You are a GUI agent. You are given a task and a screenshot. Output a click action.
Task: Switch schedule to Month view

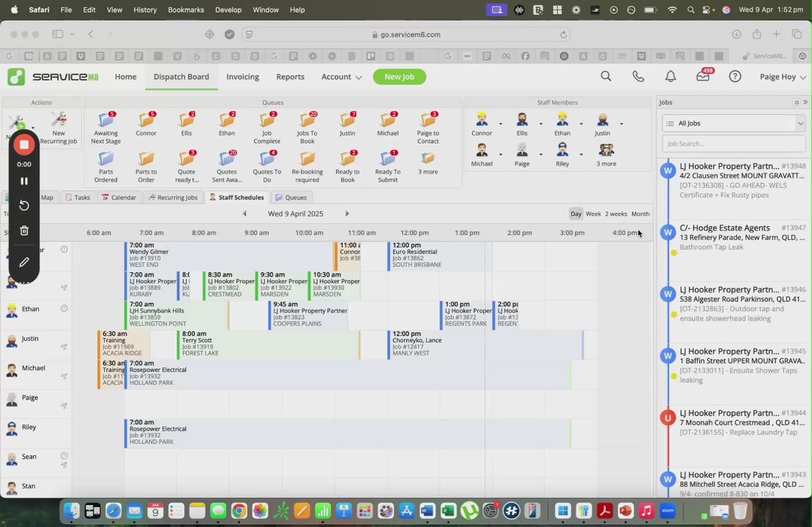click(640, 214)
